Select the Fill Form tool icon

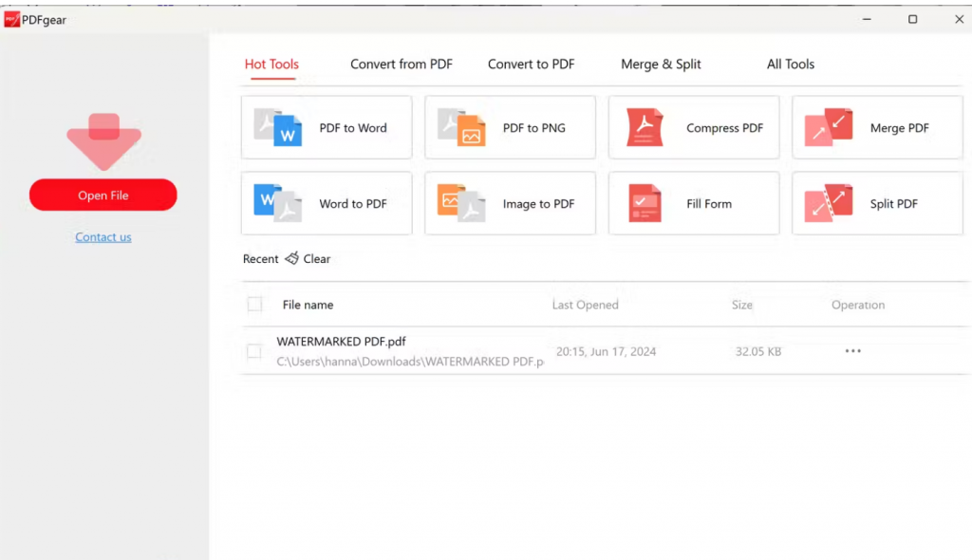645,203
